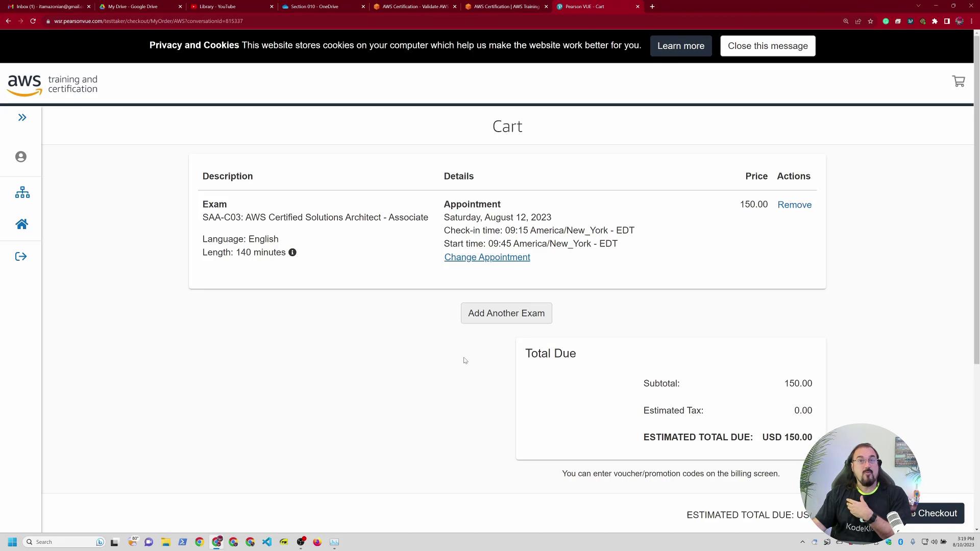Viewport: 980px width, 551px height.
Task: Click the exam length info icon
Action: pos(292,253)
